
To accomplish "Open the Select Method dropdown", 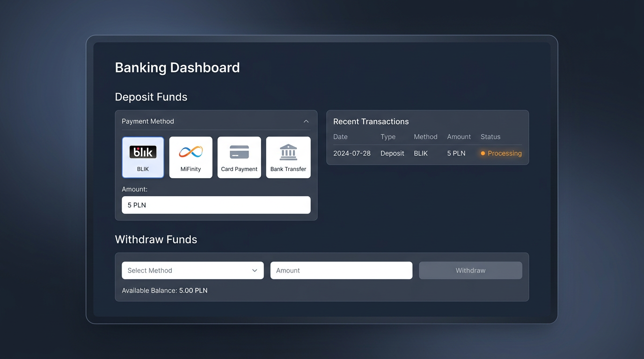I will point(192,270).
